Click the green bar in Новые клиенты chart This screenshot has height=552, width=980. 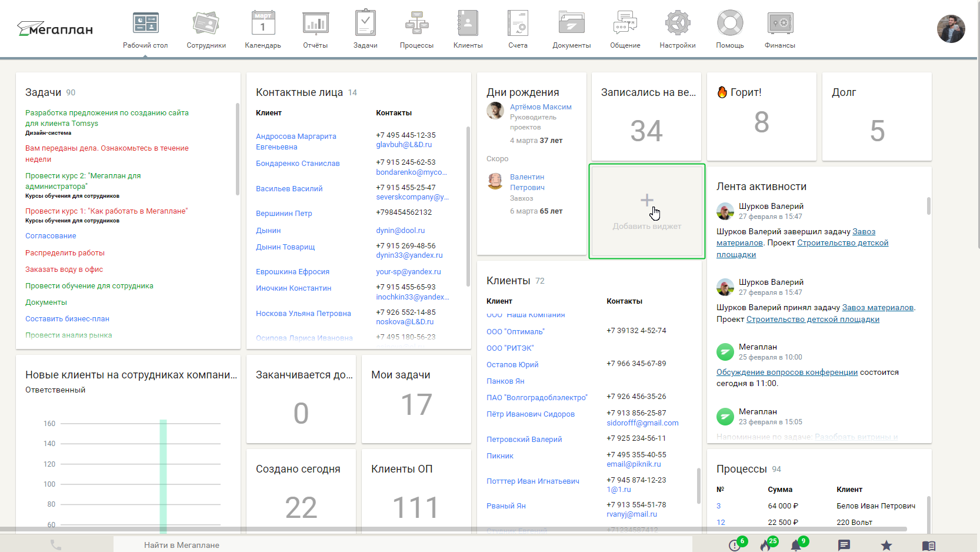click(x=164, y=476)
